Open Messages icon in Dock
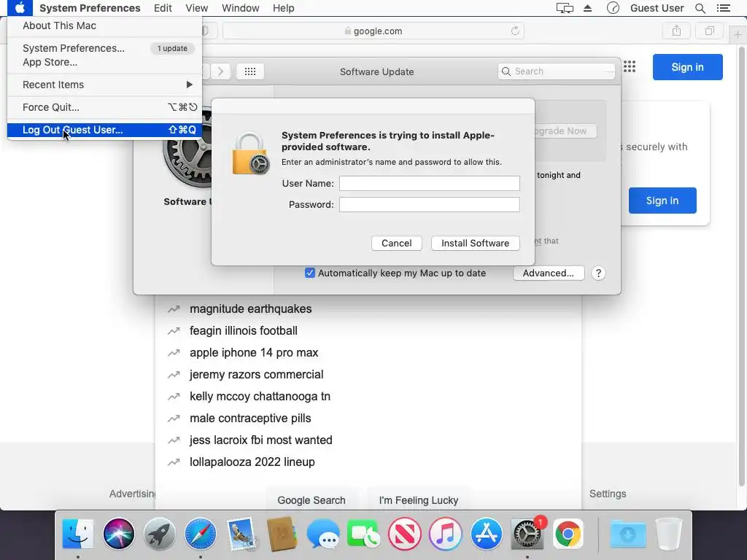This screenshot has width=747, height=560. [323, 534]
